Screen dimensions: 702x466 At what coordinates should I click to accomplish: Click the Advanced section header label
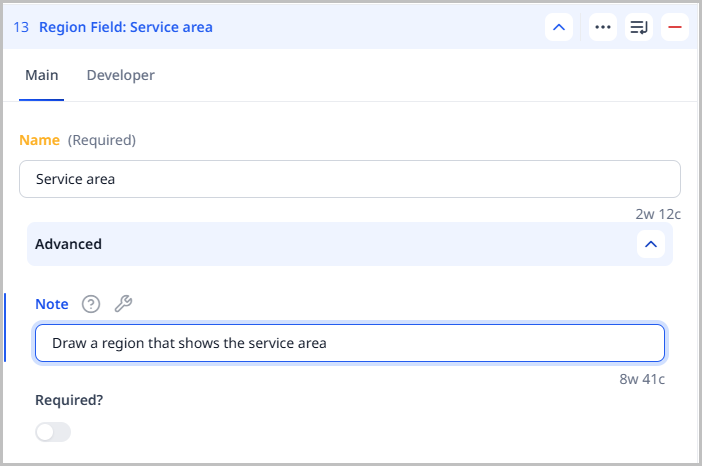pos(68,244)
